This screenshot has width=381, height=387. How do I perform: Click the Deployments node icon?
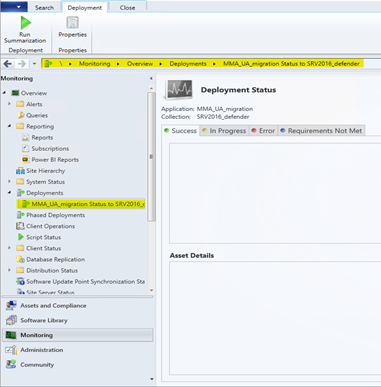20,193
